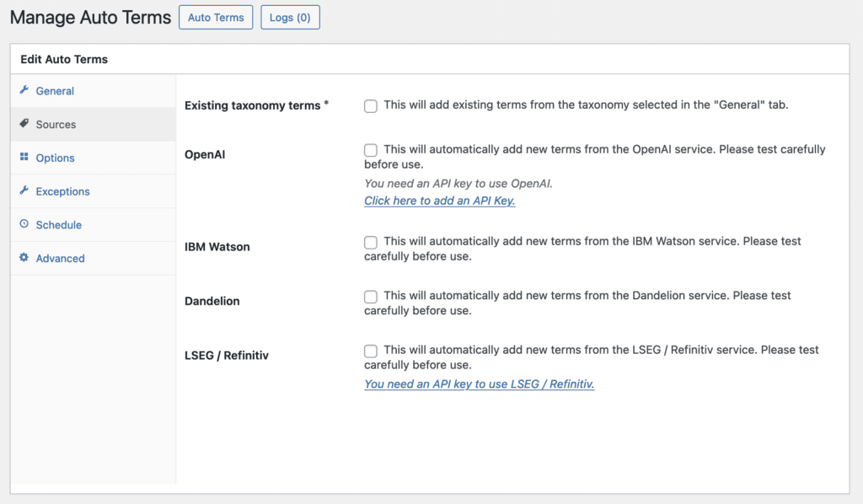863x504 pixels.
Task: Check the IBM Watson service box
Action: coord(370,243)
